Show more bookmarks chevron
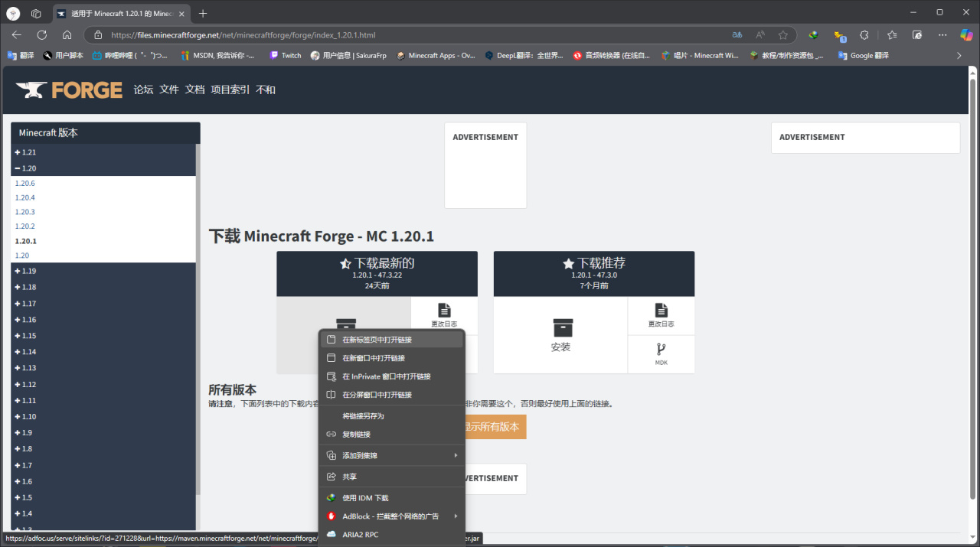 click(959, 55)
